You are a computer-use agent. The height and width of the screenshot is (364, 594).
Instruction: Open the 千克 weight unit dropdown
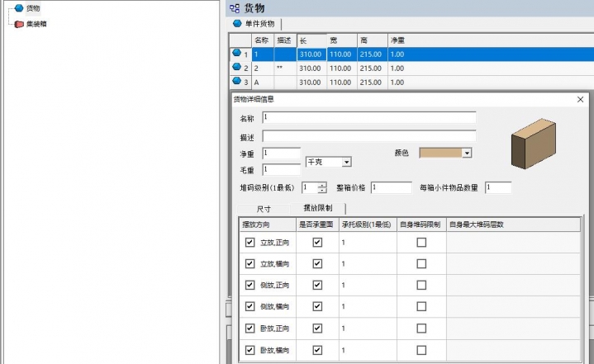346,162
